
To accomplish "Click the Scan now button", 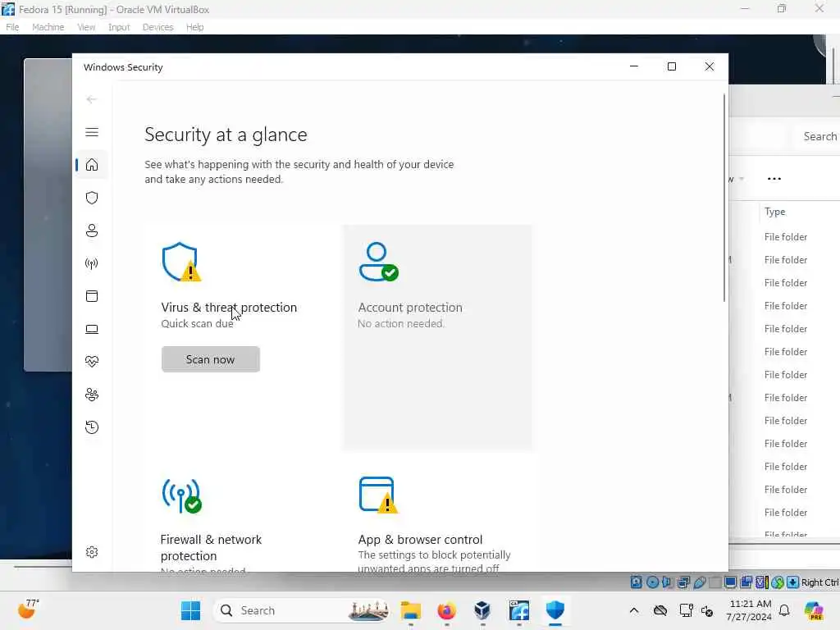I will pyautogui.click(x=211, y=359).
